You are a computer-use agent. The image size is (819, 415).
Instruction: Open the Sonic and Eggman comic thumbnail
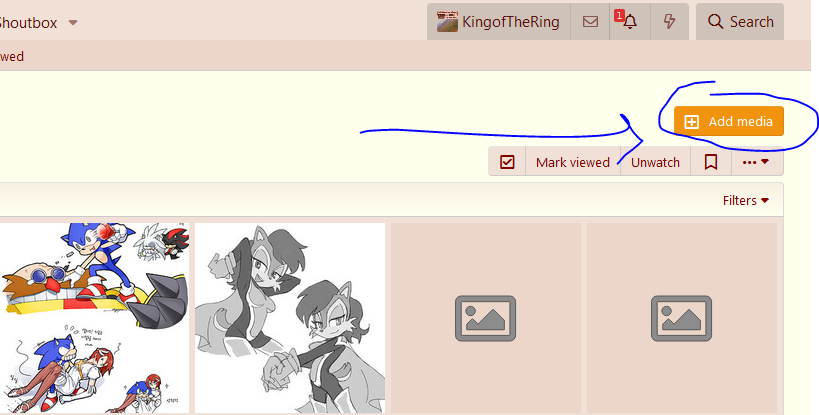(95, 318)
